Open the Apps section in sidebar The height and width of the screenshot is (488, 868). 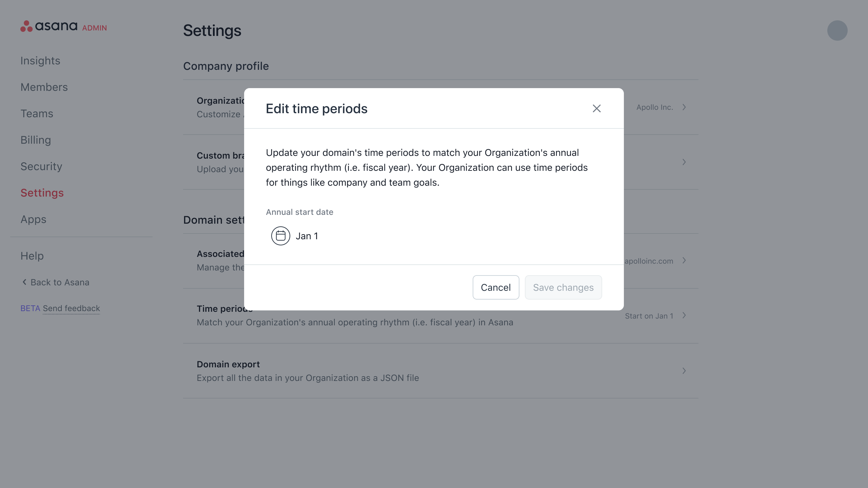[33, 219]
